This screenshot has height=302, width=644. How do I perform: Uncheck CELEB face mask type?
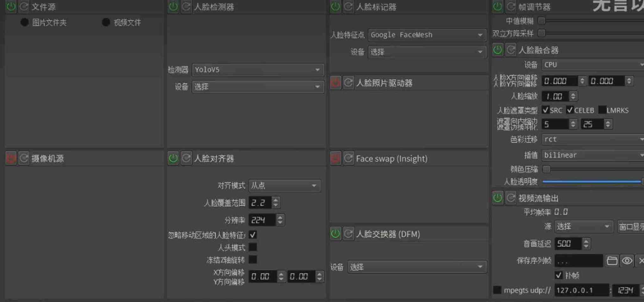570,110
